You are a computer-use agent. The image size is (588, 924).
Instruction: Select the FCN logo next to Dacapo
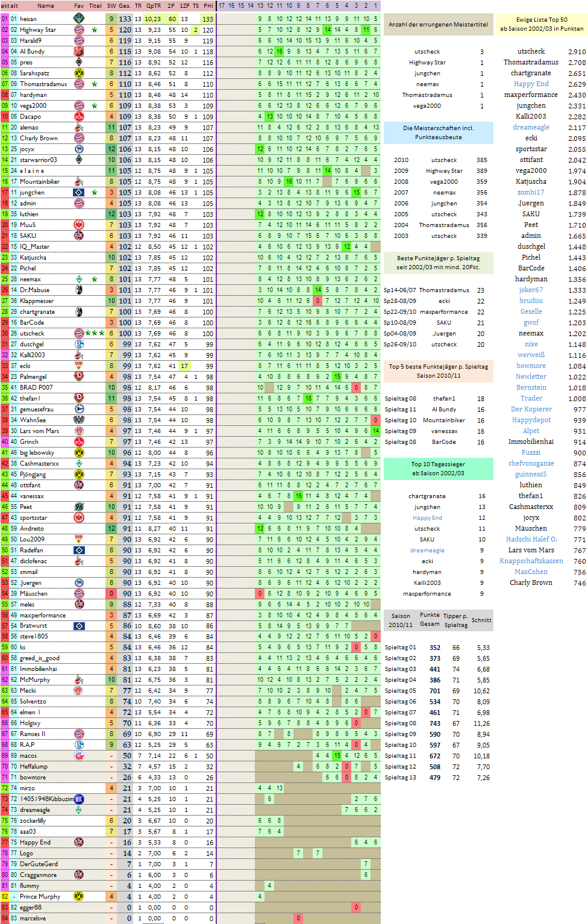coord(78,116)
